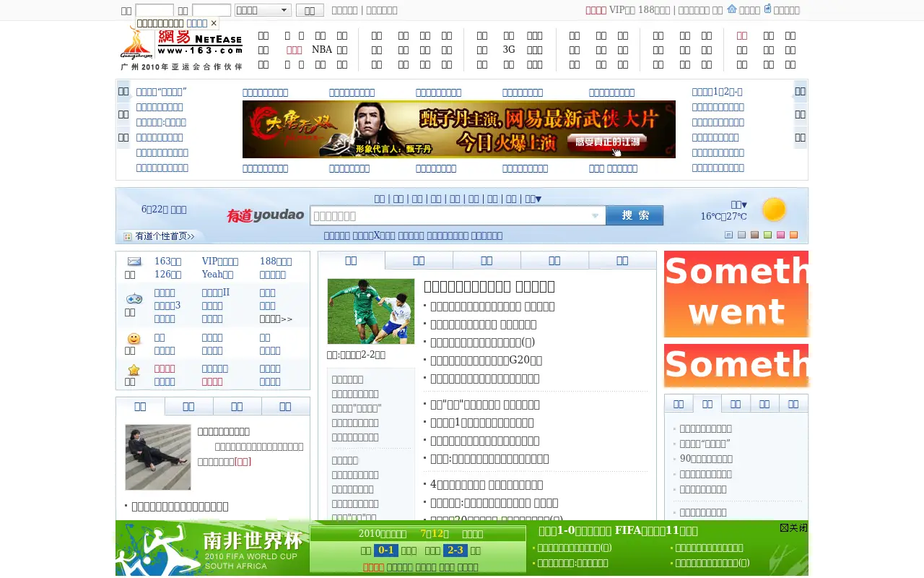
Task: Select the grey skin color swatch
Action: click(x=741, y=235)
